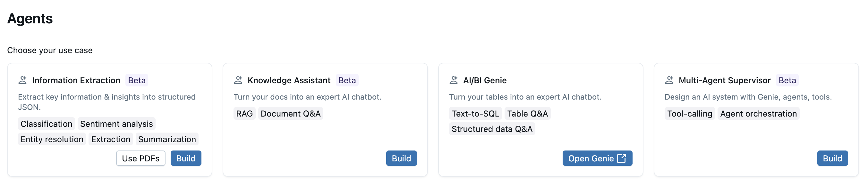Click the AI/BI Genie agent icon

[x=454, y=80]
